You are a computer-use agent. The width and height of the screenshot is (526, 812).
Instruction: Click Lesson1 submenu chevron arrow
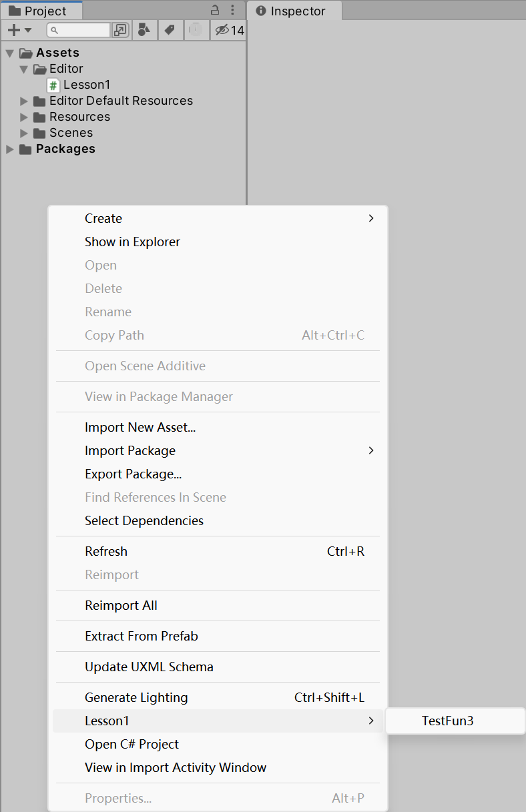coord(371,721)
